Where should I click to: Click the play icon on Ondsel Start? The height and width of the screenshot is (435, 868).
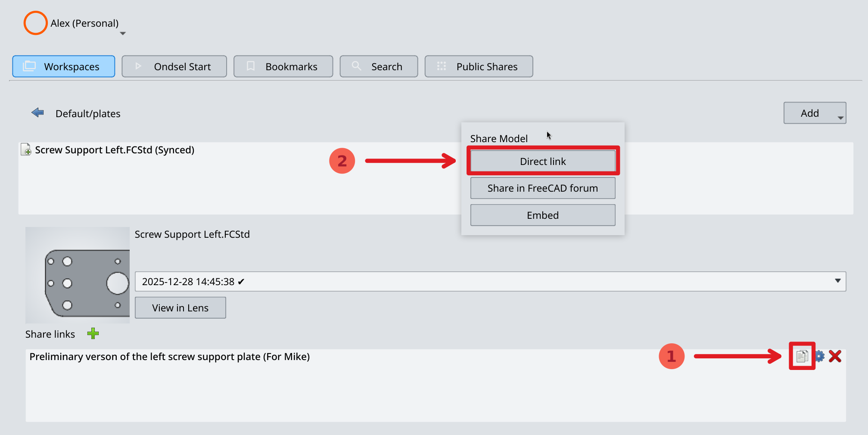click(x=138, y=66)
